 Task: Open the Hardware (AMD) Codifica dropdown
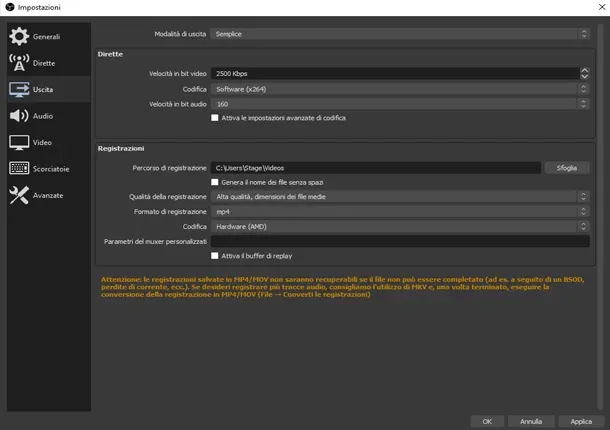(x=399, y=227)
